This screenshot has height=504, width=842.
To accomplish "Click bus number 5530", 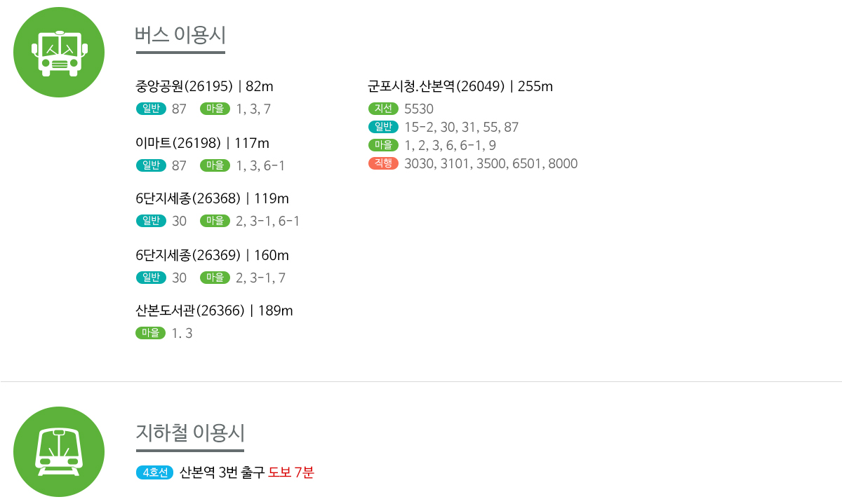I will tap(419, 109).
